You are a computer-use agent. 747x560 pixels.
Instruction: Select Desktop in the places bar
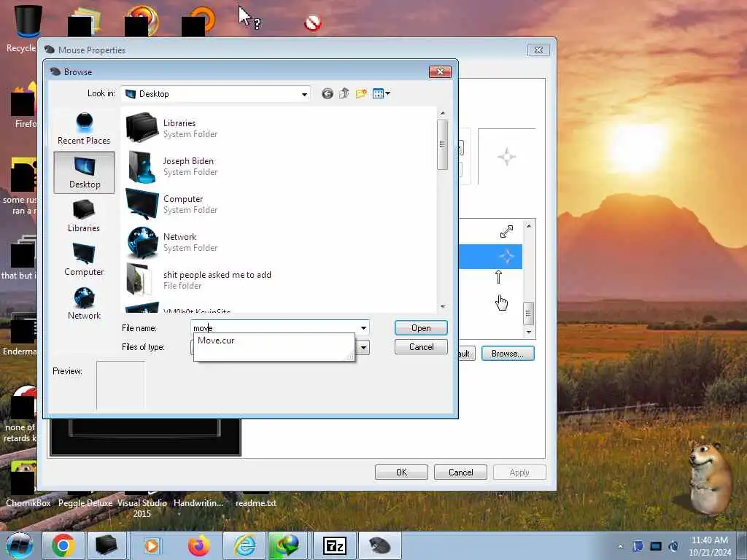85,172
